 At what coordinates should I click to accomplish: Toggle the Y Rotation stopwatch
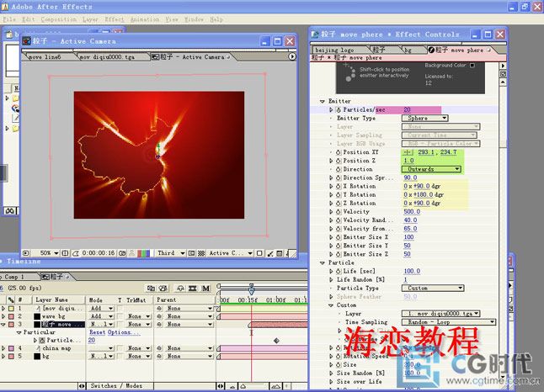point(339,195)
